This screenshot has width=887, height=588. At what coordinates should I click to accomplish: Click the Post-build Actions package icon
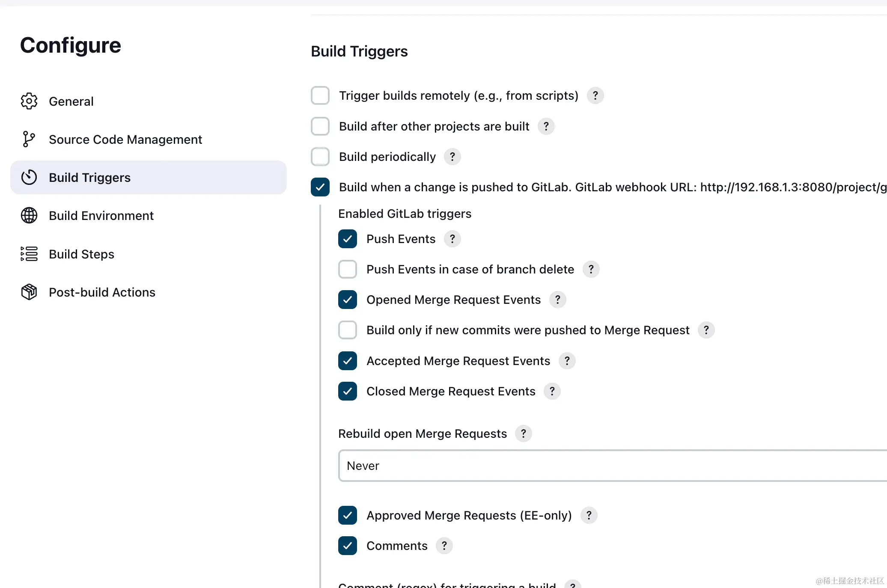[29, 292]
